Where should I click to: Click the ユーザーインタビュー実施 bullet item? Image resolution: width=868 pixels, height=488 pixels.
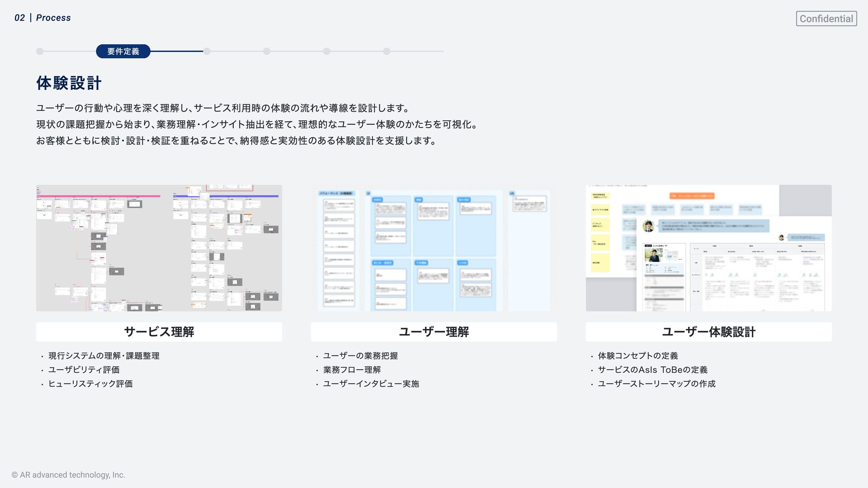(x=371, y=384)
